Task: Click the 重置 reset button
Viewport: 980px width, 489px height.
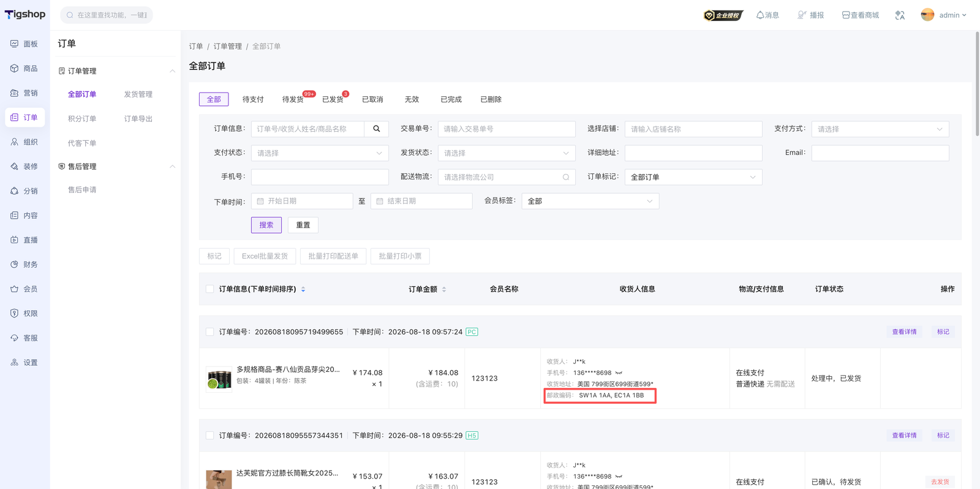Action: point(303,225)
